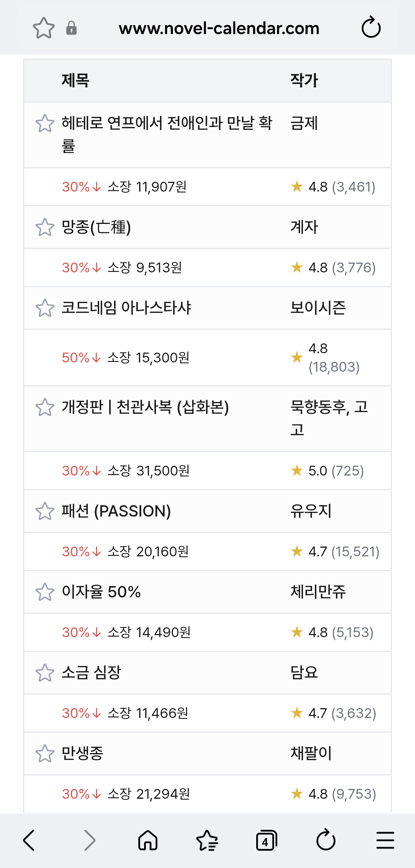
Task: Mark 이자율 50% as a favorite
Action: (45, 592)
